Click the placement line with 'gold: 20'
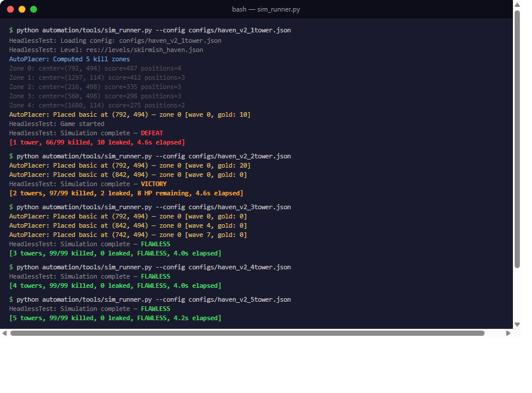The width and height of the screenshot is (532, 393). point(130,165)
